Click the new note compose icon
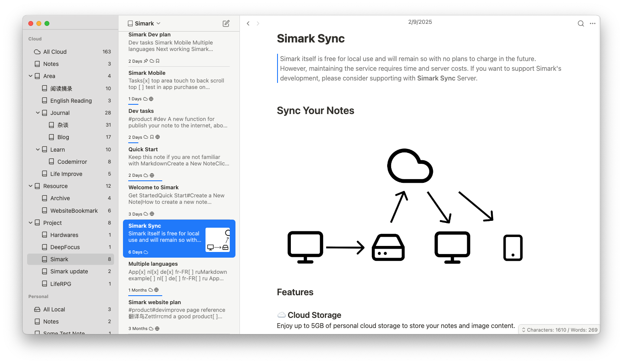The width and height of the screenshot is (623, 364). 226,23
